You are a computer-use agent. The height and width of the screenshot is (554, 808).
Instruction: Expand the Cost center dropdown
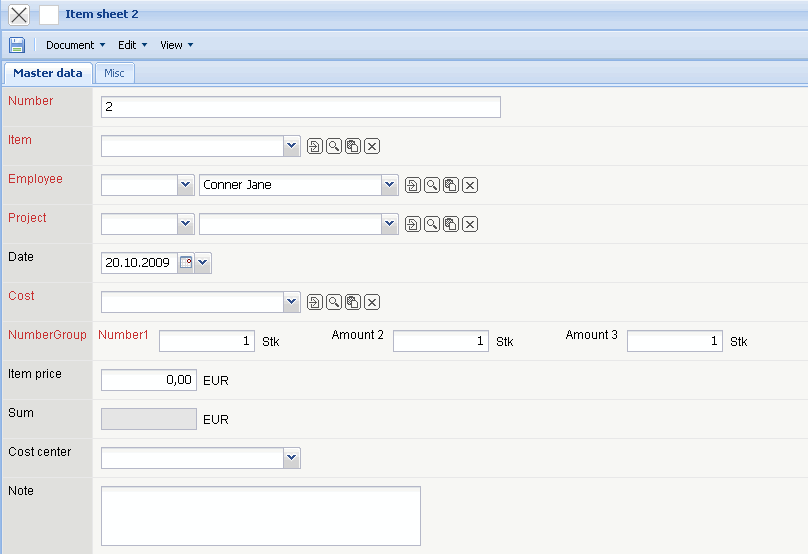tap(291, 458)
